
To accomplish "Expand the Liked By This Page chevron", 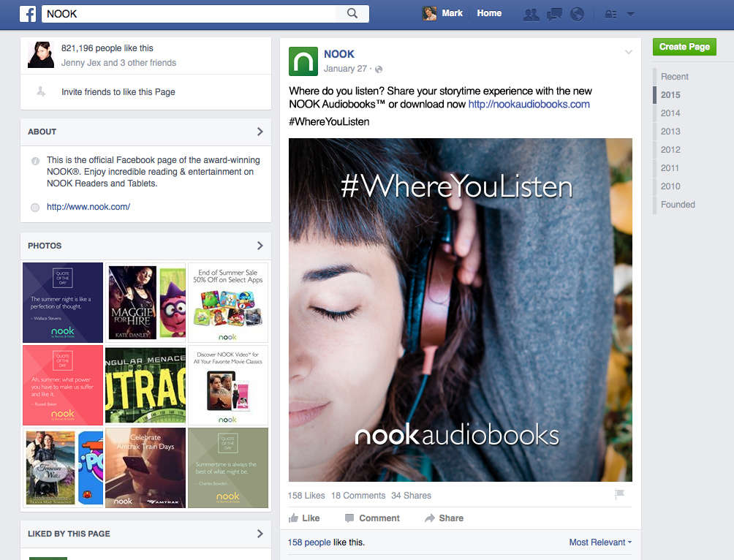I will tap(260, 533).
